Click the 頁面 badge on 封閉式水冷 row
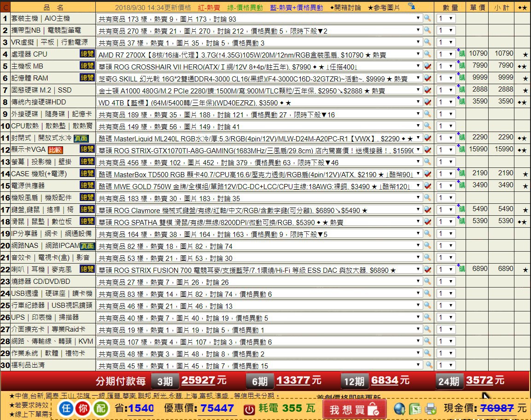Screen dimensions: 531x420 (81, 138)
